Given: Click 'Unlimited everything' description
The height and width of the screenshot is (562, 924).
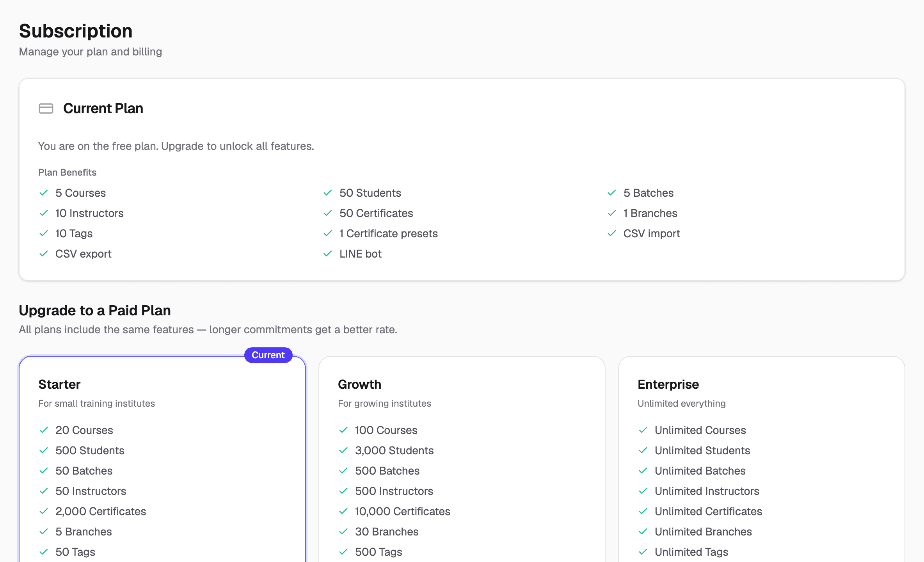Looking at the screenshot, I should 681,404.
